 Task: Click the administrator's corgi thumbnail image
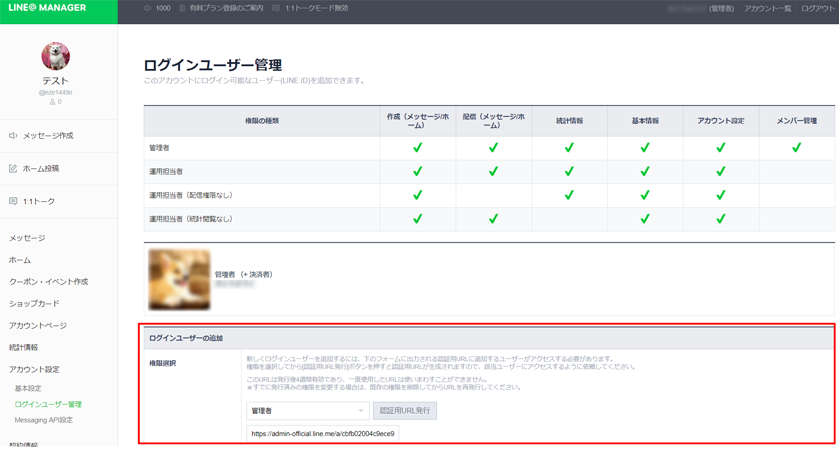click(178, 279)
